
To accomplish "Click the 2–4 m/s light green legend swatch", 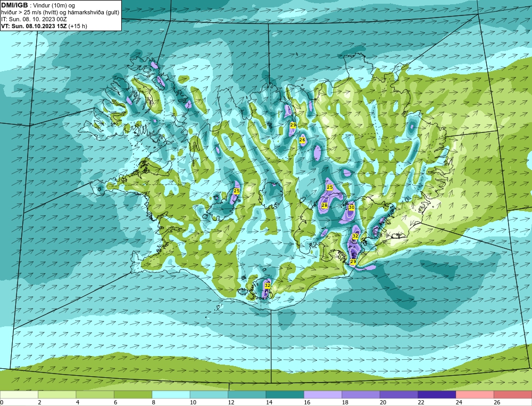I will [57, 394].
